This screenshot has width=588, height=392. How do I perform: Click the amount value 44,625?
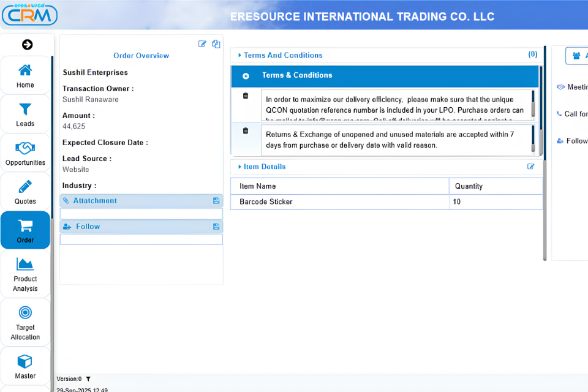pyautogui.click(x=74, y=126)
